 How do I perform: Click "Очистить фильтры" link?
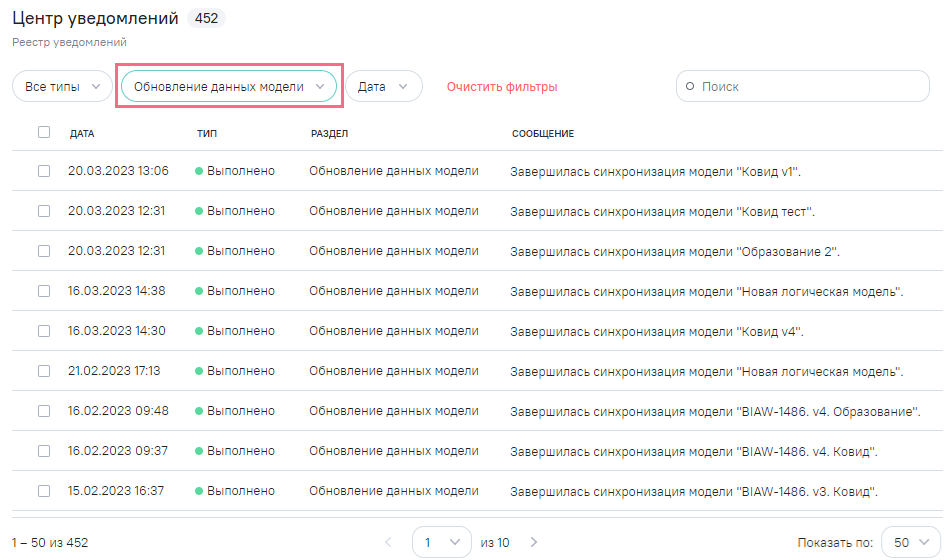pos(502,87)
